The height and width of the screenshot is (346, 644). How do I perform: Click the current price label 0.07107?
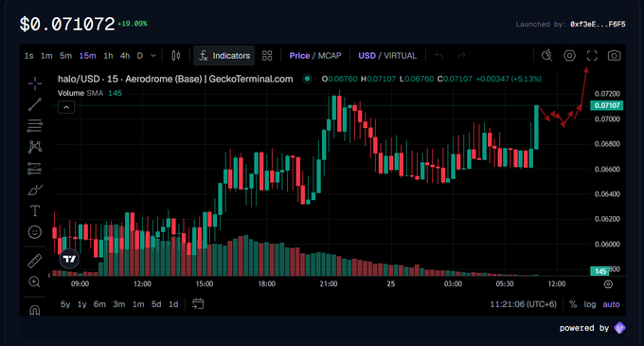607,105
